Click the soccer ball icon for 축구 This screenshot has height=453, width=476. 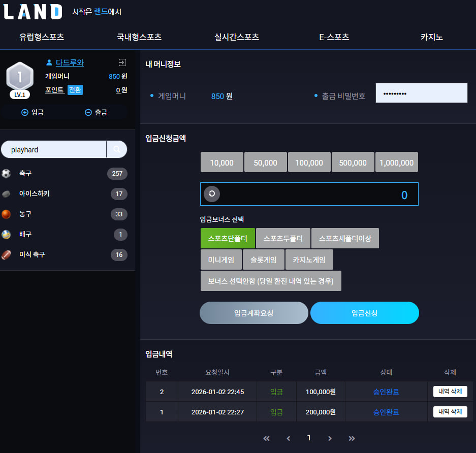pyautogui.click(x=6, y=174)
